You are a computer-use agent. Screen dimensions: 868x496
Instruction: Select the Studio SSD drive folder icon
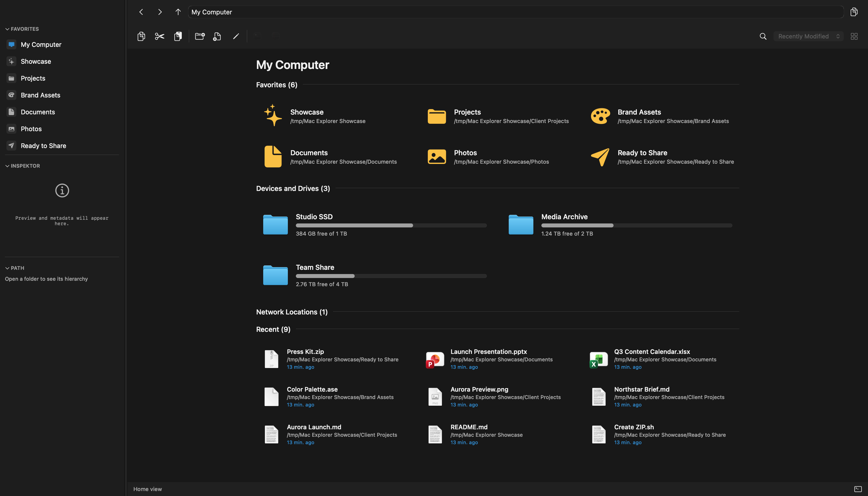(x=275, y=224)
